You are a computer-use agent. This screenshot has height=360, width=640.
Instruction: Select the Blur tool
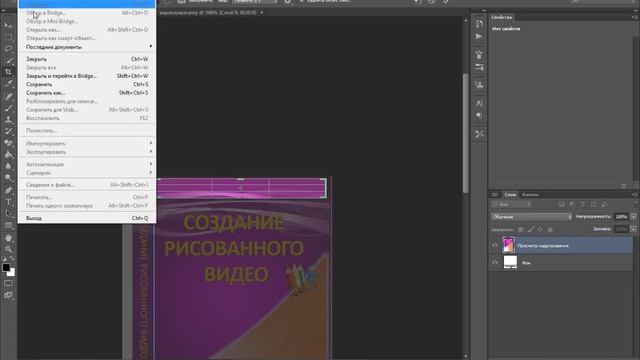(x=8, y=166)
